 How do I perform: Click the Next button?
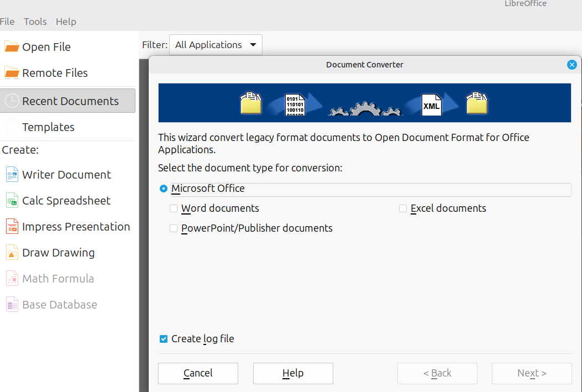coord(532,373)
